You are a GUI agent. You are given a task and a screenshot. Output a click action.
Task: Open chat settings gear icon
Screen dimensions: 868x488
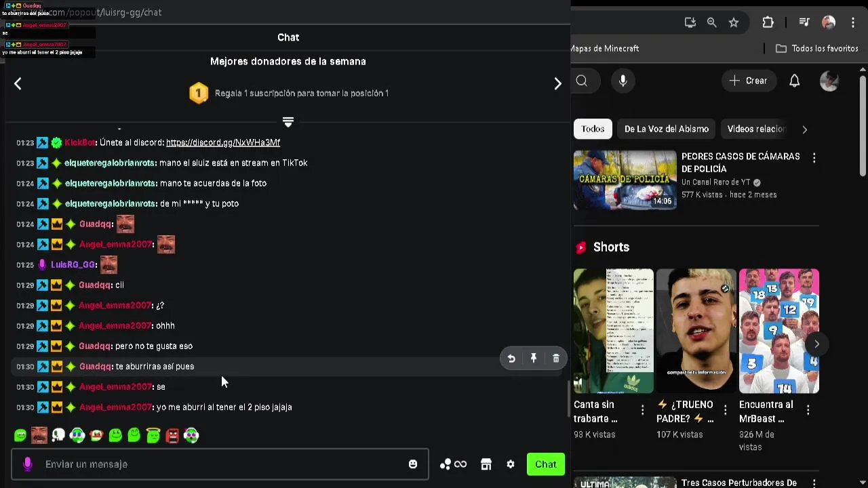tap(511, 464)
